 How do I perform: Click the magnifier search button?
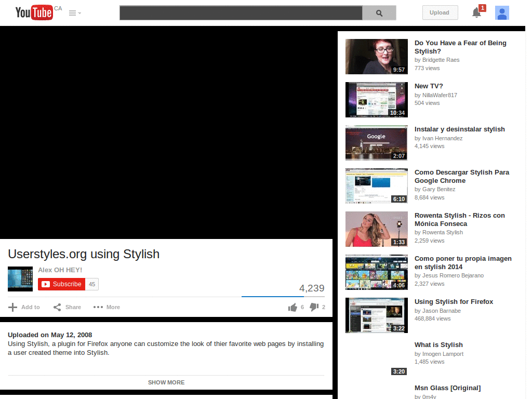379,13
